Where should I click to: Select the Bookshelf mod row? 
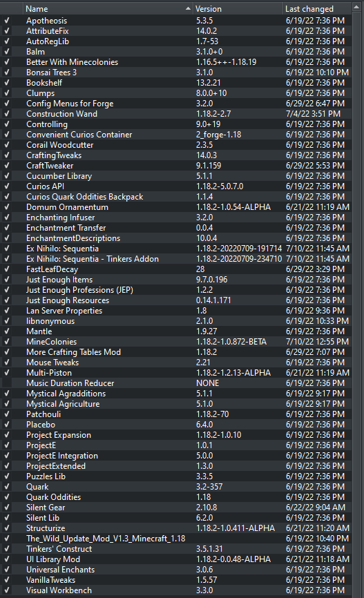[x=175, y=83]
